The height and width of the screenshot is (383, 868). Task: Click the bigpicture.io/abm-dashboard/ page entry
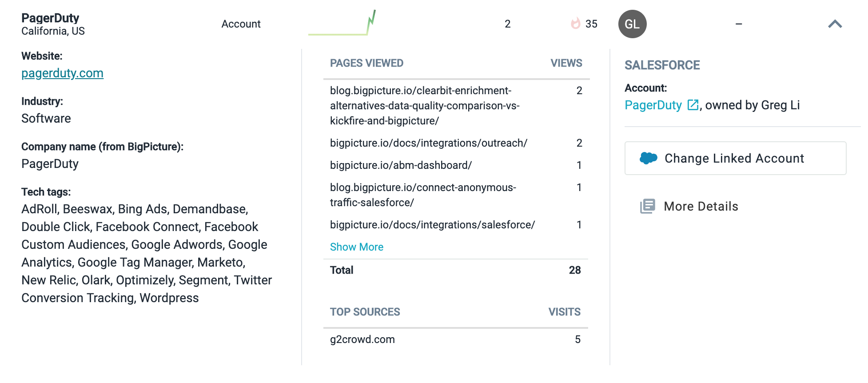click(401, 165)
